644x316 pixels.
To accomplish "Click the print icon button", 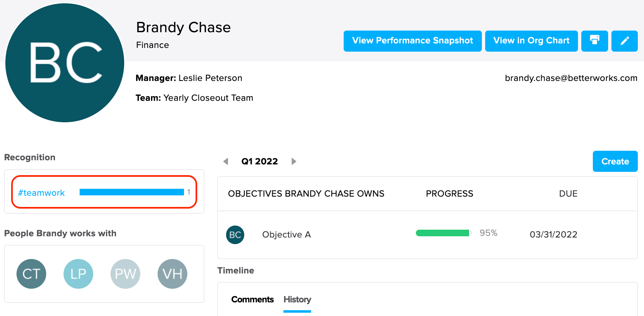I will tap(594, 41).
